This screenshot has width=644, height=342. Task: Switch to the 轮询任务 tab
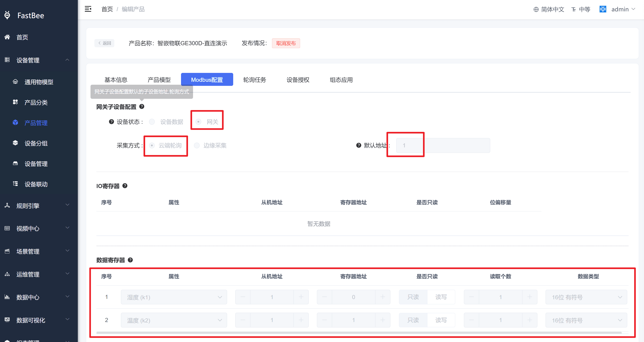255,80
